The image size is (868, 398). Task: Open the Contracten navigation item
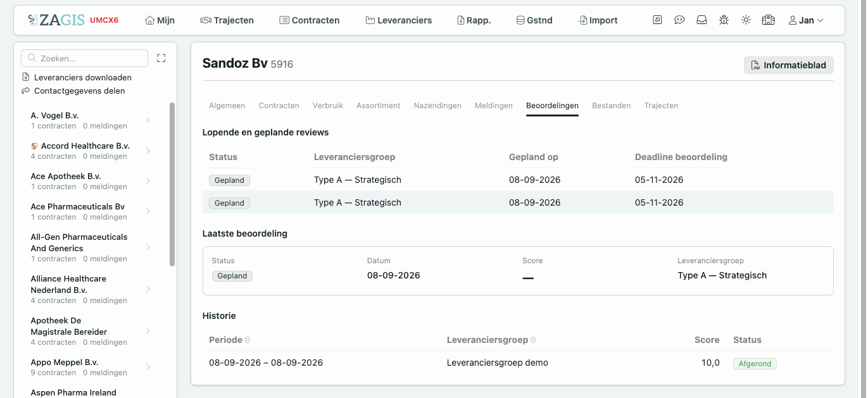[x=309, y=20]
